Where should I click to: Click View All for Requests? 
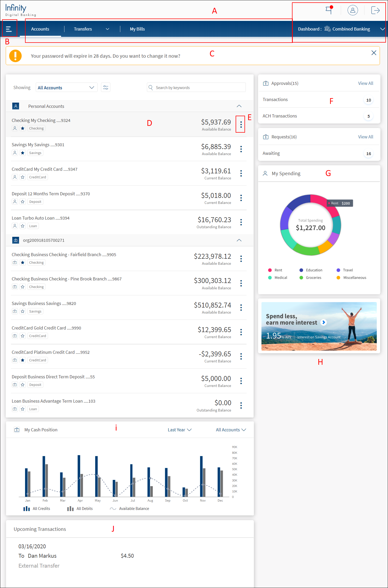[365, 137]
